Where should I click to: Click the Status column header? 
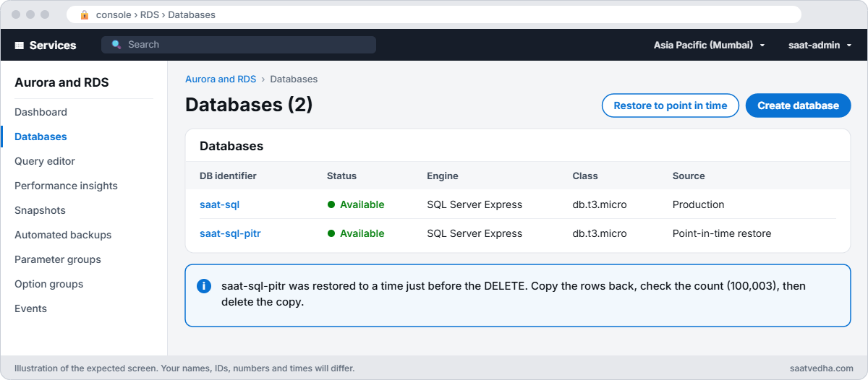click(341, 176)
